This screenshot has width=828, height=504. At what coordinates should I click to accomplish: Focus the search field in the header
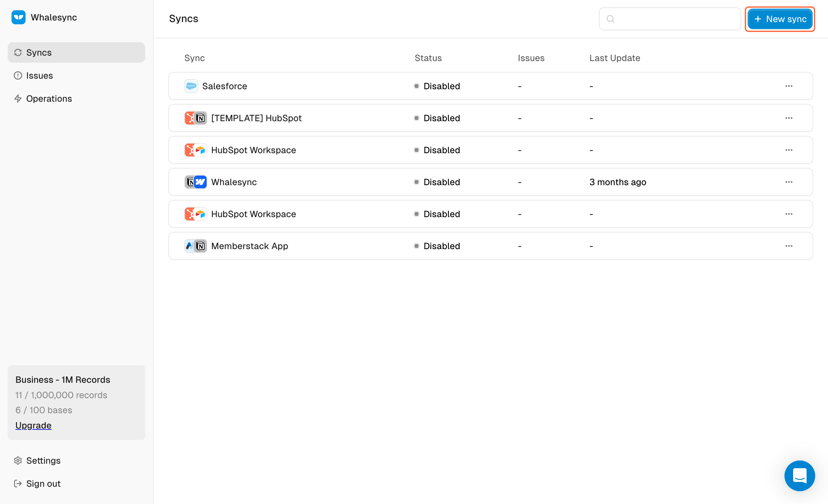tap(670, 19)
